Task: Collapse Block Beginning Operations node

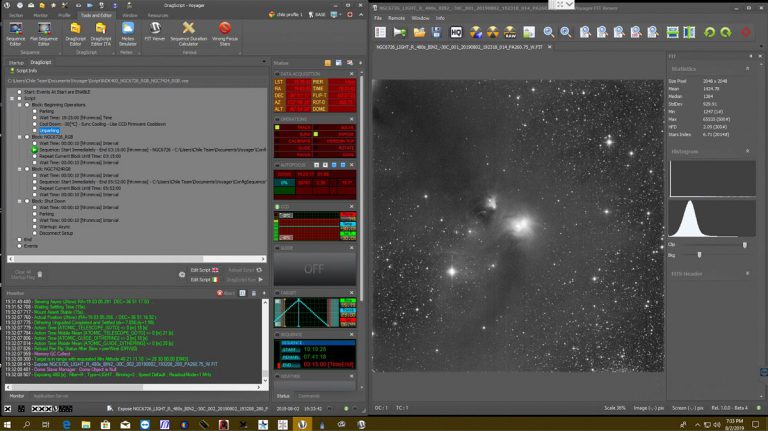Action: (20, 105)
